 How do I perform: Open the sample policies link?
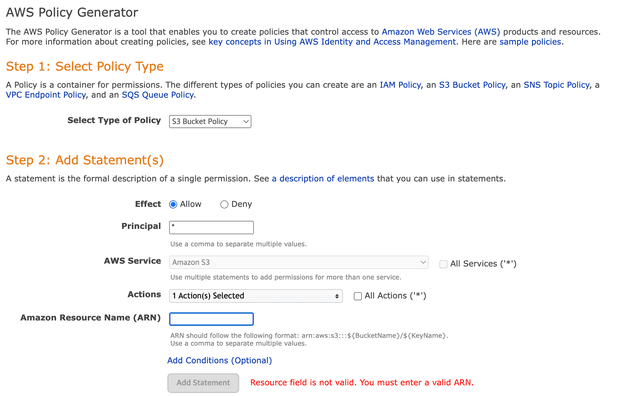[530, 42]
